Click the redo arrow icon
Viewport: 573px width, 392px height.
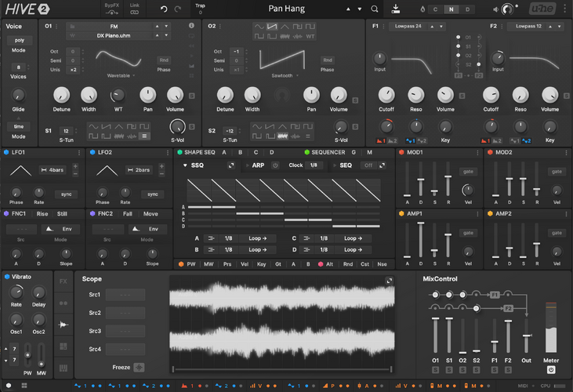tap(178, 9)
